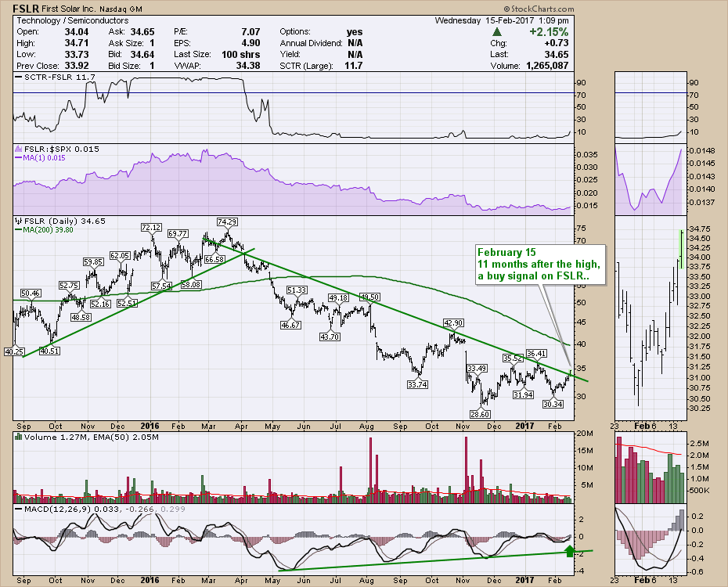Click the 36.41 price high label
Screen dimensions: 728x587
(x=536, y=354)
